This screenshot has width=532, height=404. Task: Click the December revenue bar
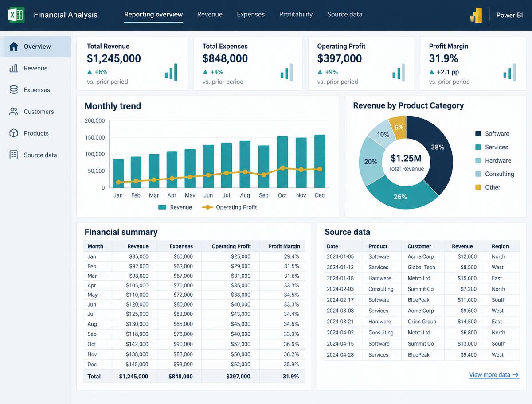[320, 161]
